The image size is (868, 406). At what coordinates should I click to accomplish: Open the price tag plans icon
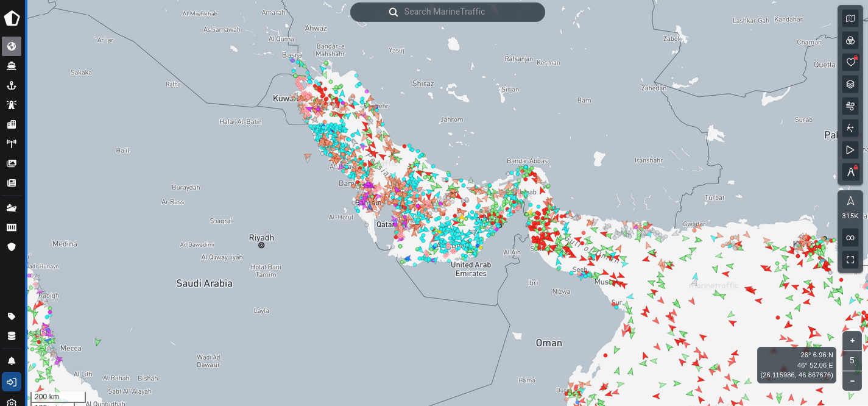[12, 316]
